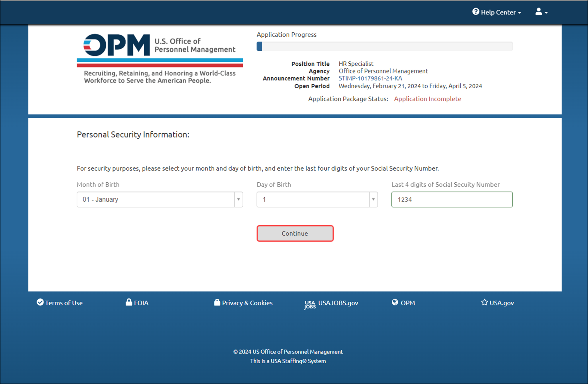
Task: Click the Help Center question mark icon
Action: tap(476, 12)
